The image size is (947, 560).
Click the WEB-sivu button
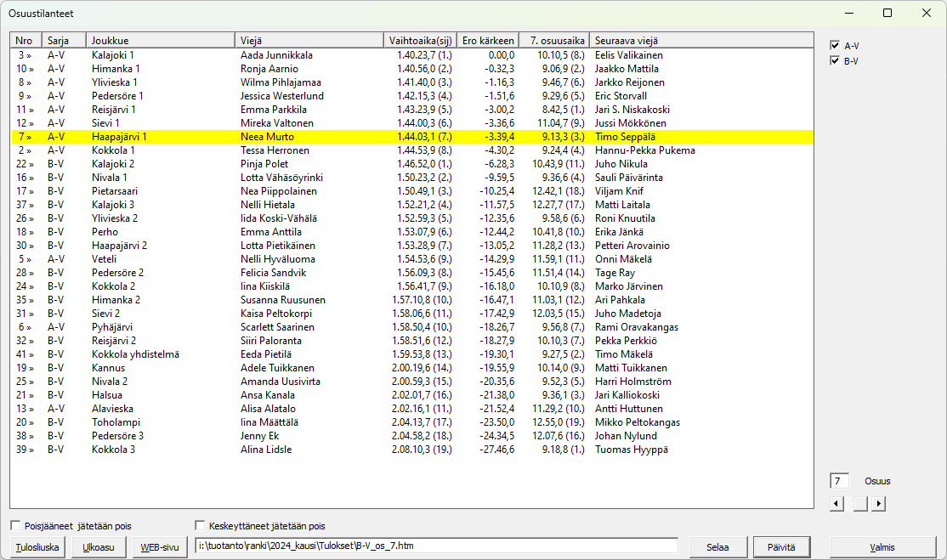pos(160,547)
